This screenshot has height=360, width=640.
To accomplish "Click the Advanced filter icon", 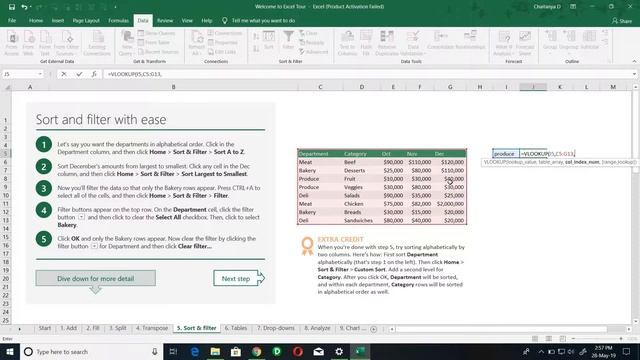I will (x=302, y=52).
